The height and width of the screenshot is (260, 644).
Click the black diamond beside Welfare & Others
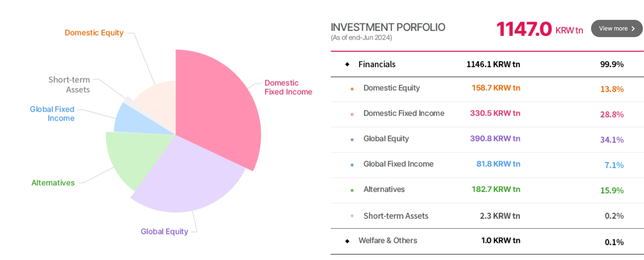347,241
